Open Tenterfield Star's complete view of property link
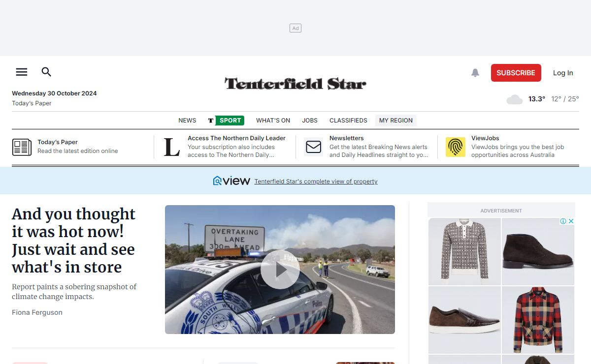This screenshot has width=591, height=364. (x=316, y=182)
